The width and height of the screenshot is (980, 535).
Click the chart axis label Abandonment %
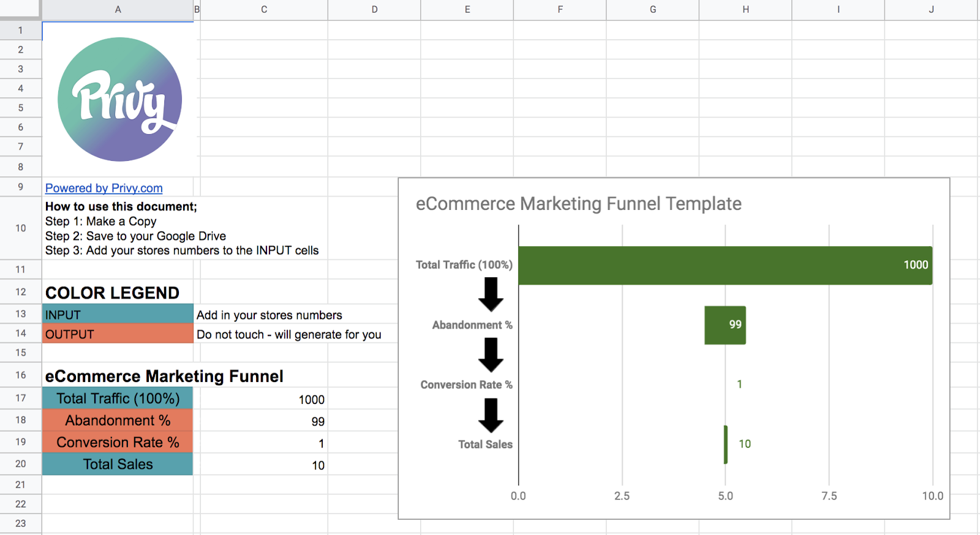(x=472, y=325)
